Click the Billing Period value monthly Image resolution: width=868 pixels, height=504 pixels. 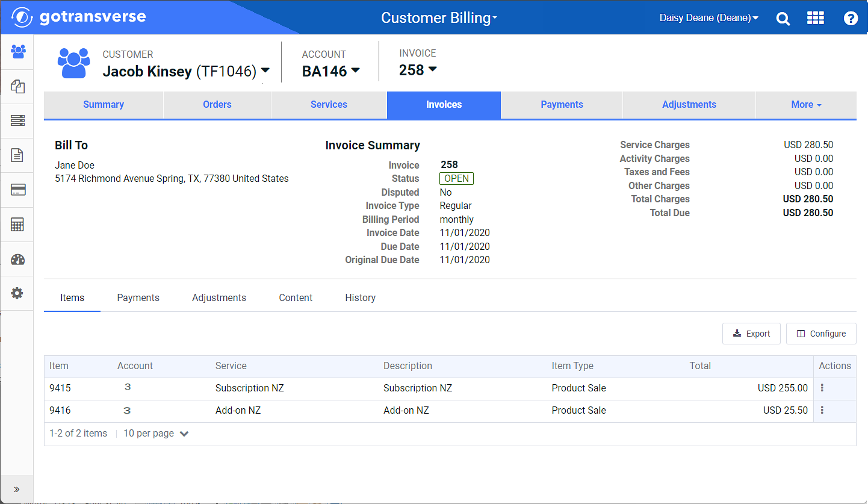457,220
